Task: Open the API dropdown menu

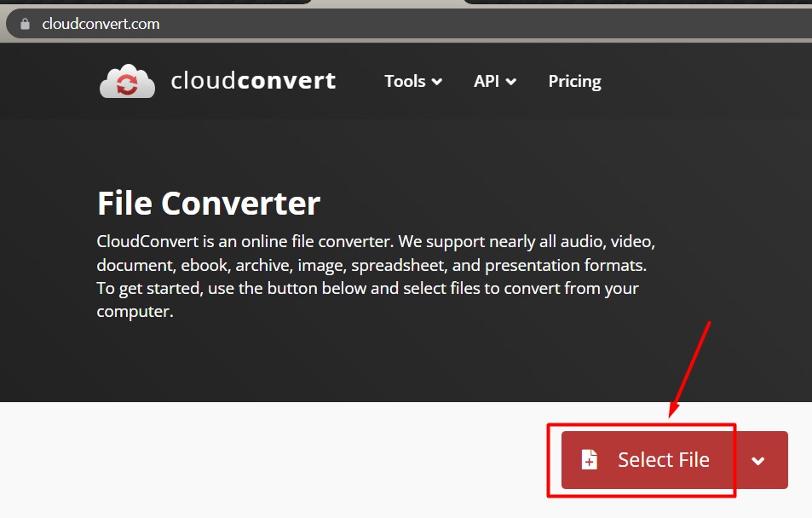Action: point(494,81)
